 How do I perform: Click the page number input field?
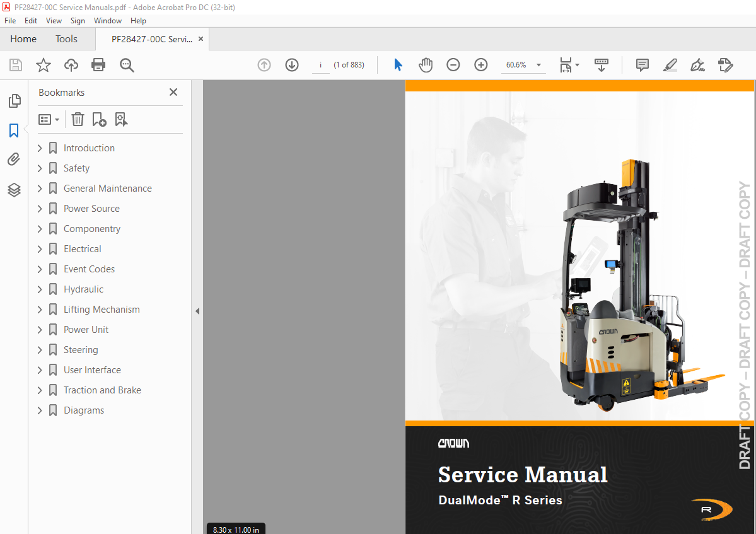click(321, 65)
